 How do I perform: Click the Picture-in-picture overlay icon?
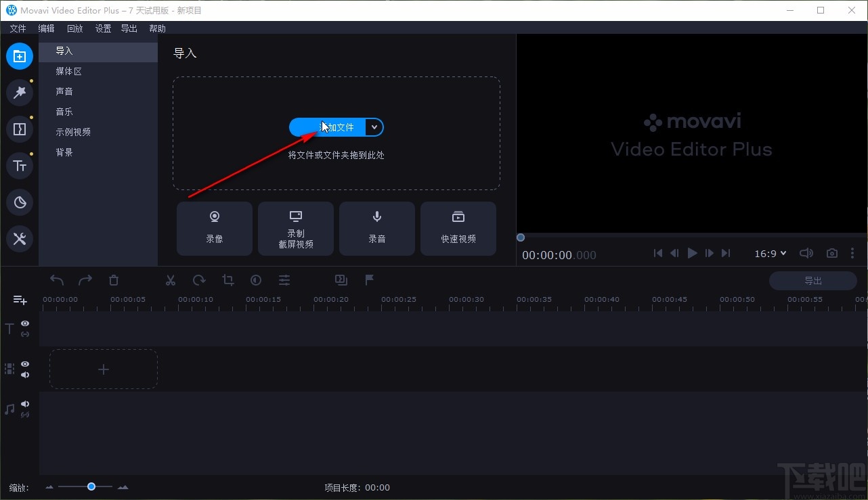(341, 280)
